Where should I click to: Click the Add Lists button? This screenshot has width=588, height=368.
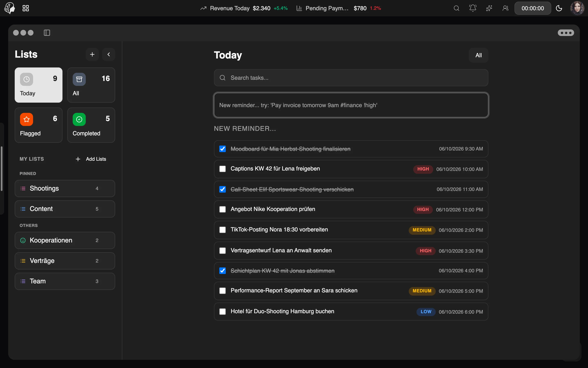(x=91, y=159)
